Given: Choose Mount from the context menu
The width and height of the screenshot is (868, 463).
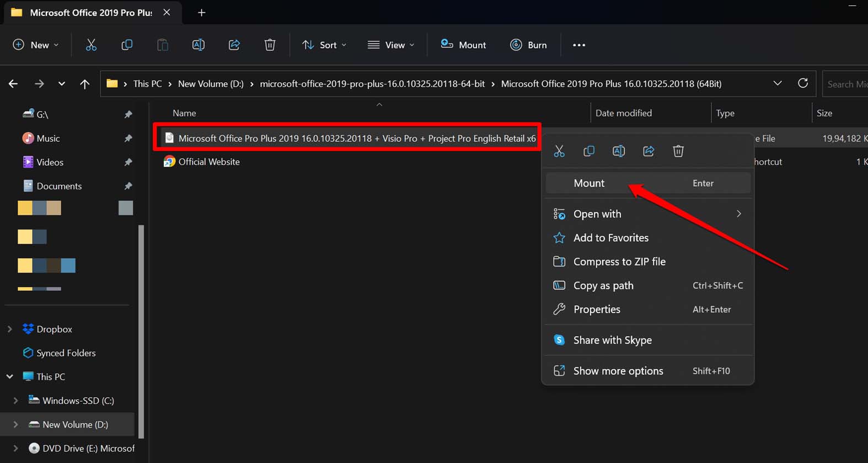Looking at the screenshot, I should coord(648,183).
